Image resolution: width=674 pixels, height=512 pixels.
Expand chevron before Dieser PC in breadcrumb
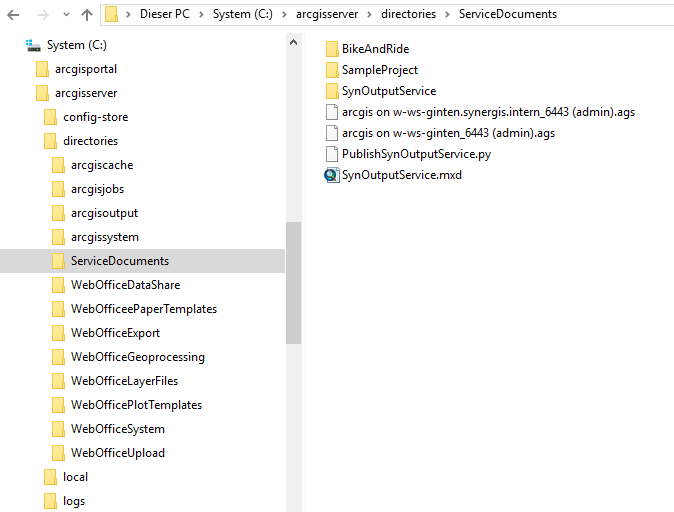(x=128, y=15)
